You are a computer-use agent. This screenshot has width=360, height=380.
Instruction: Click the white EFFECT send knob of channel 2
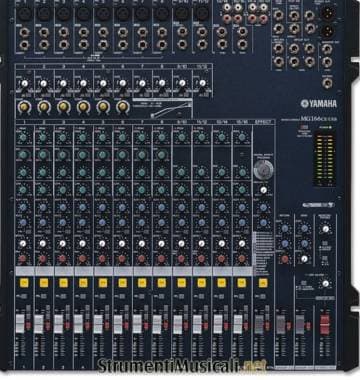click(x=43, y=244)
